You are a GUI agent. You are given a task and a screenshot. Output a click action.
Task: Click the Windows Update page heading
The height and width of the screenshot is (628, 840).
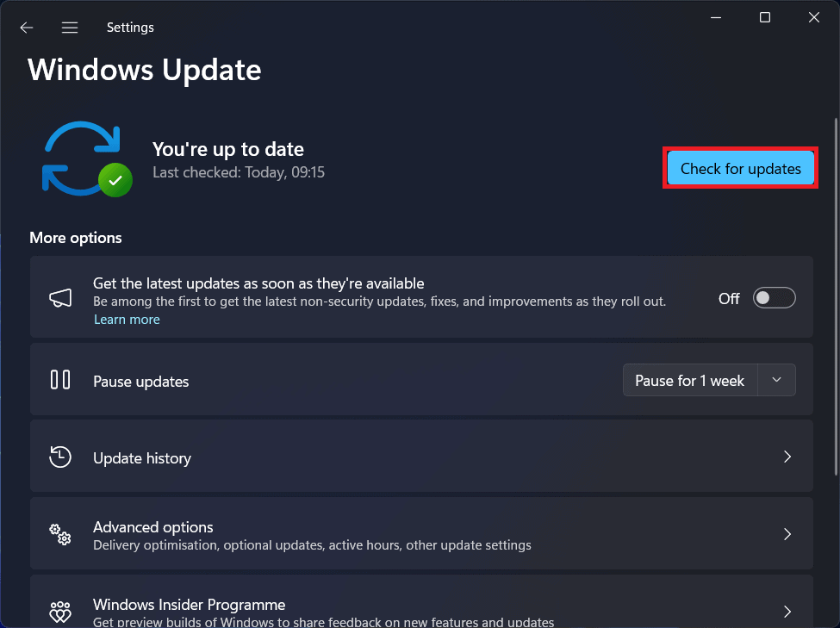(x=145, y=70)
